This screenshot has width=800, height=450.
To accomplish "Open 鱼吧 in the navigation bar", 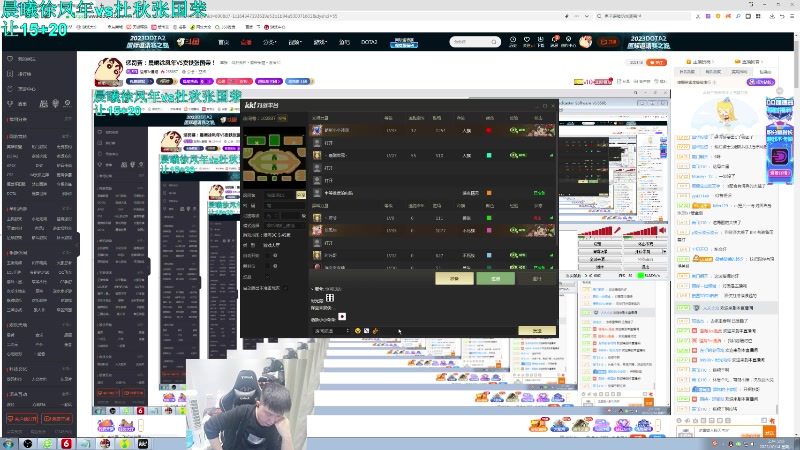I will point(344,42).
